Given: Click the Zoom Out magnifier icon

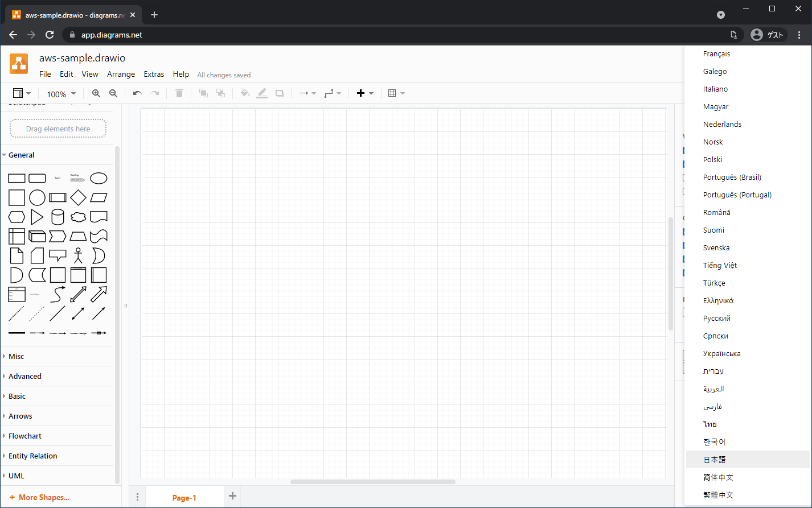Looking at the screenshot, I should (x=113, y=93).
